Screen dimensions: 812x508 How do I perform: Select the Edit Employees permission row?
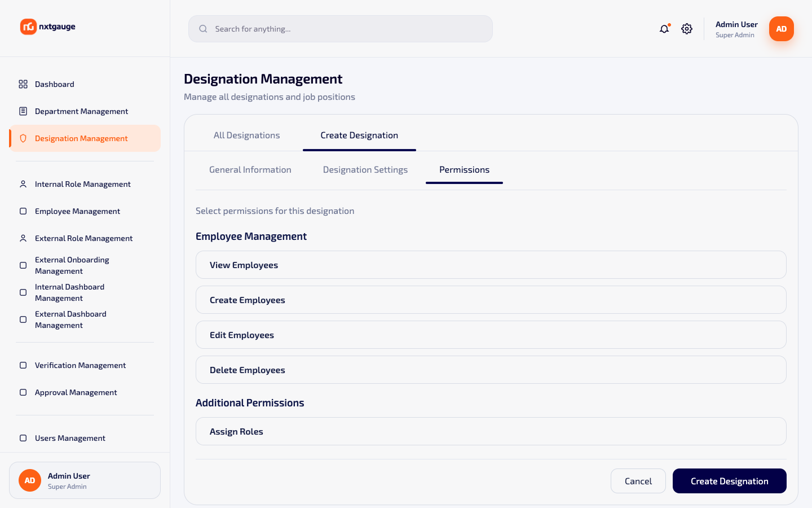click(491, 335)
